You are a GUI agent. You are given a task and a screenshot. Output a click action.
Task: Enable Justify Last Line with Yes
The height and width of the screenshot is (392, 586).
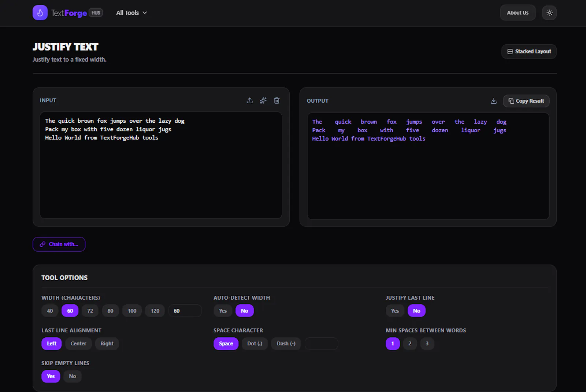(395, 311)
